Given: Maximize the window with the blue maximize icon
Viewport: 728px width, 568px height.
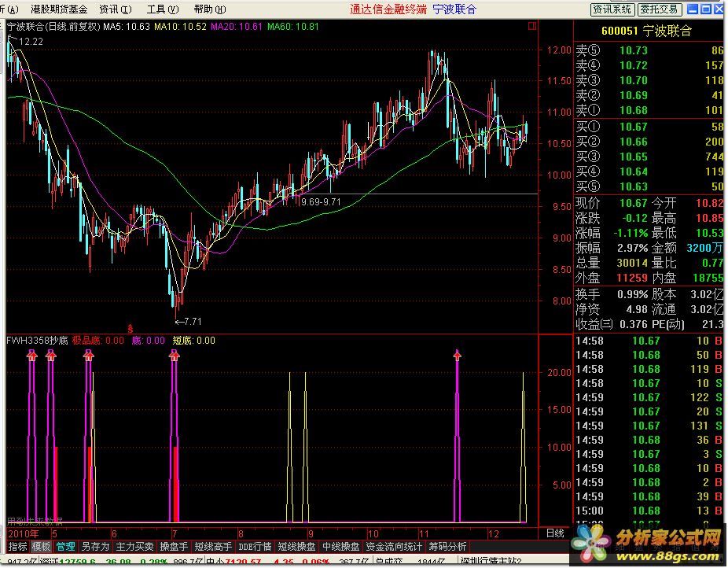Looking at the screenshot, I should pos(706,9).
